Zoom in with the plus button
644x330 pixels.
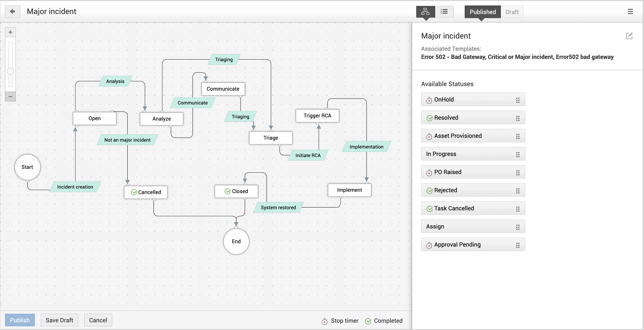10,32
